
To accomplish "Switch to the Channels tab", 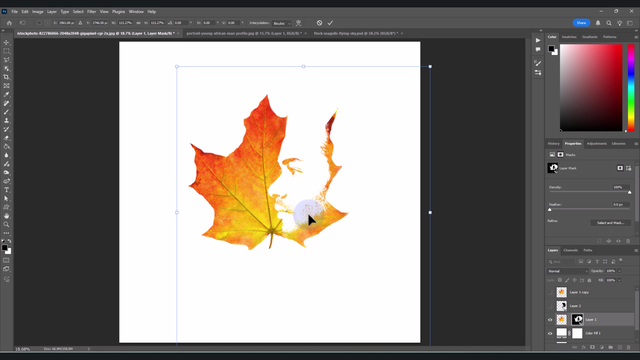I will point(571,250).
